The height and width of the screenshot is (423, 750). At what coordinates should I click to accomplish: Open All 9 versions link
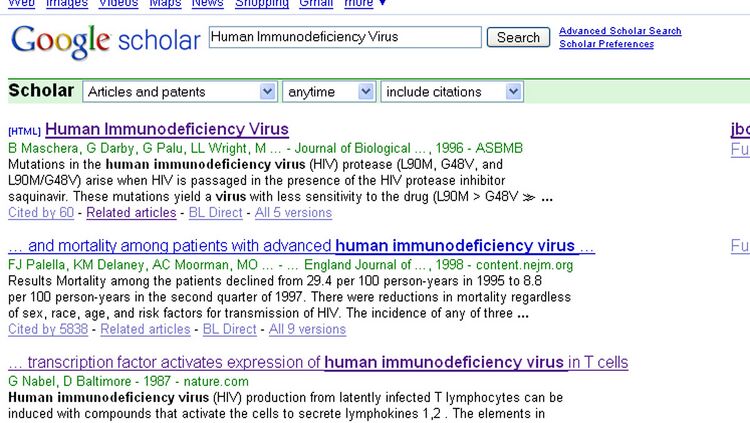click(x=300, y=329)
